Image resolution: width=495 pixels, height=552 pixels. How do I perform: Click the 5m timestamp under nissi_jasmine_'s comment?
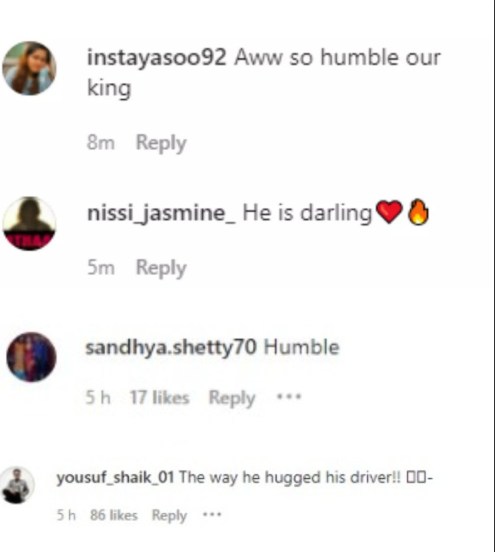(101, 268)
